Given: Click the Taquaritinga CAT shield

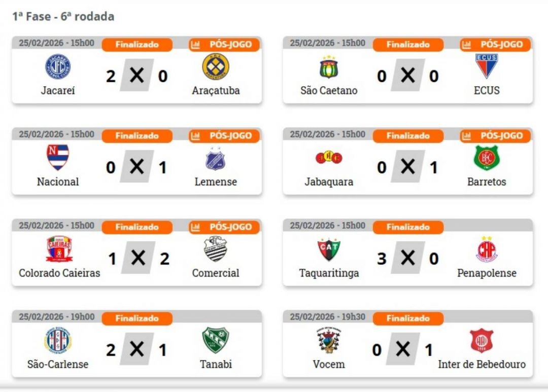Looking at the screenshot, I should click(329, 249).
